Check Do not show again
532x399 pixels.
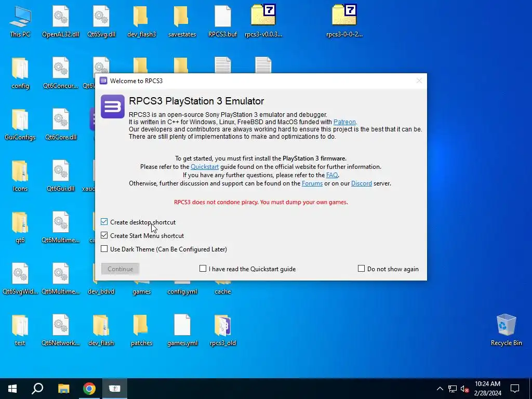pyautogui.click(x=362, y=269)
